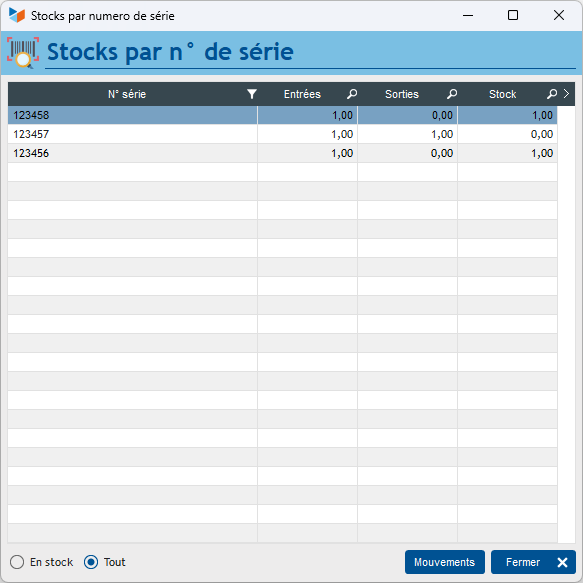
Task: Select serial number row 123457
Action: click(x=283, y=134)
